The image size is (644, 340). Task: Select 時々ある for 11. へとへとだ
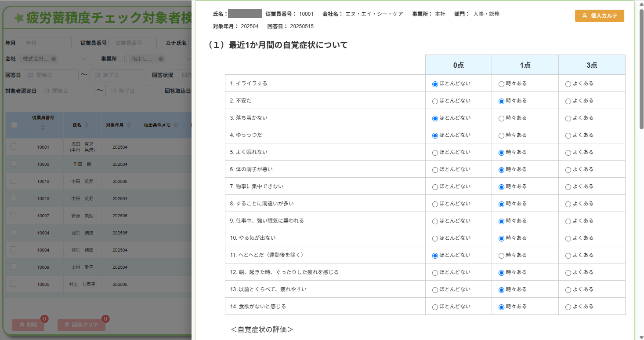tap(501, 256)
